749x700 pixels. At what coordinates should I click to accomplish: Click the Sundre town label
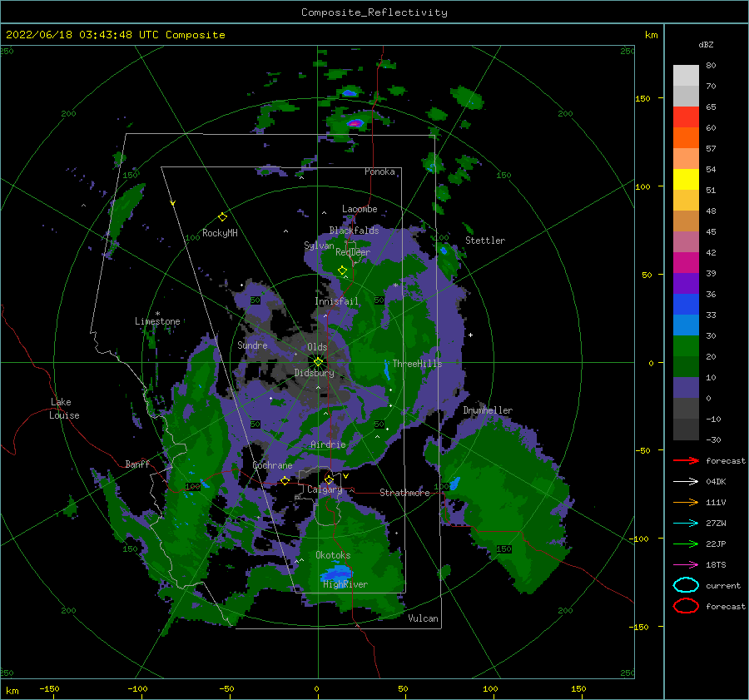253,345
